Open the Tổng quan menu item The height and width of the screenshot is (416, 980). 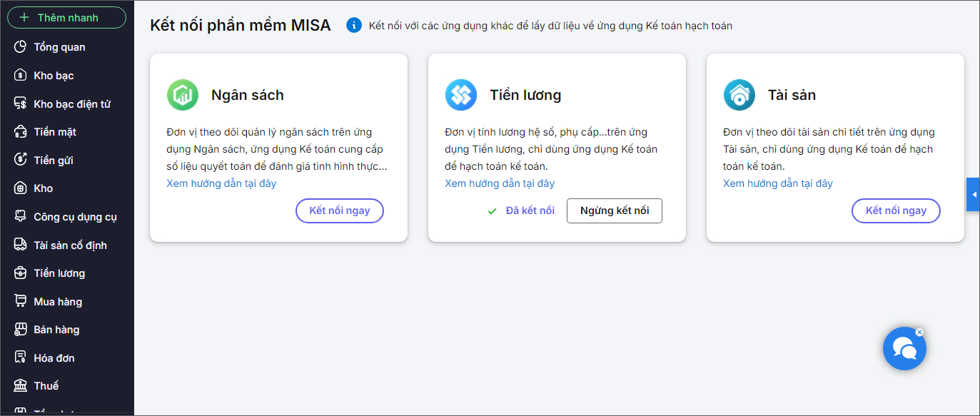[x=59, y=47]
